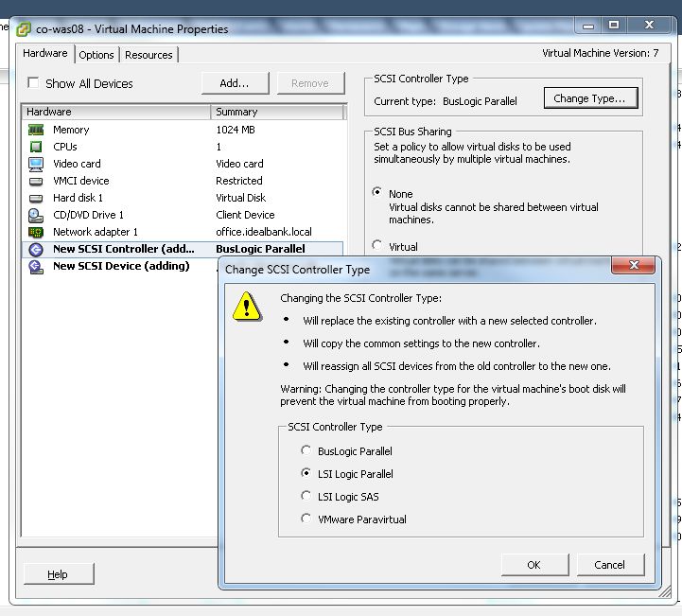Select the Hard disk 1 label
This screenshot has height=616, width=682.
click(78, 198)
